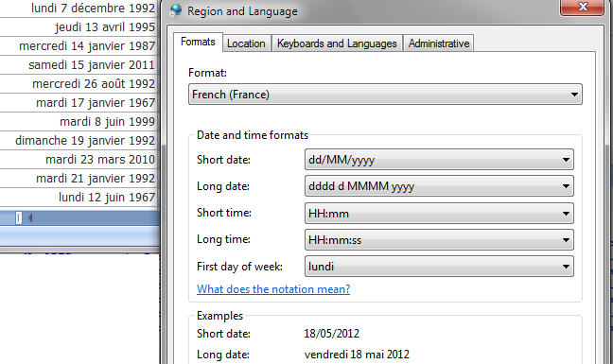Open the Location tab

tap(246, 43)
